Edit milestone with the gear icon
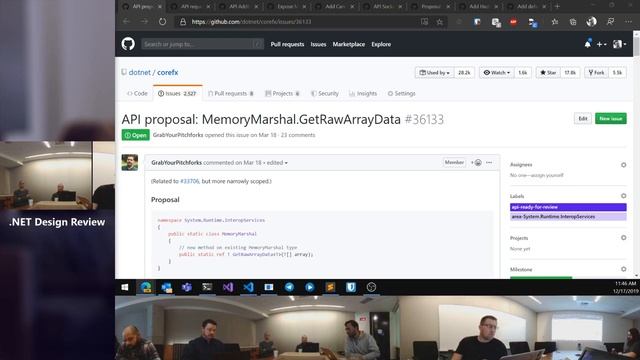Screen dimensions: 640x360 click(623, 269)
